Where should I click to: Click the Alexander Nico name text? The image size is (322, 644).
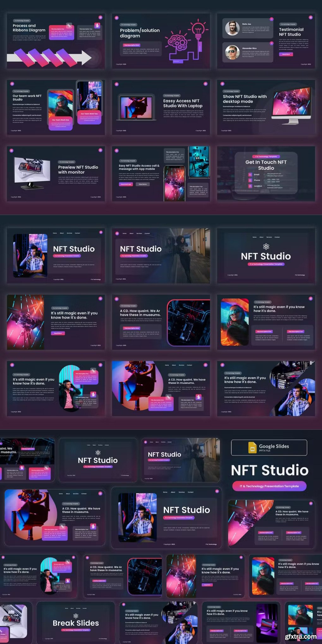[249, 48]
